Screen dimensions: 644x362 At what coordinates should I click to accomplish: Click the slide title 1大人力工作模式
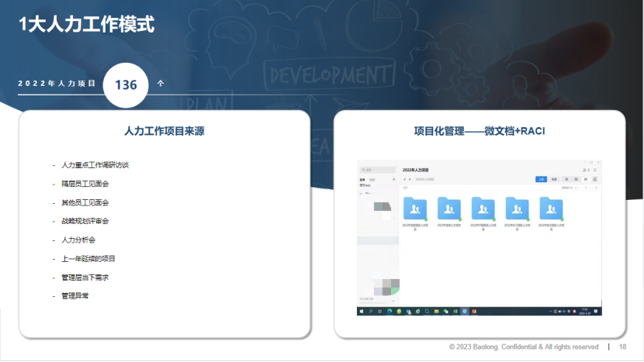pos(87,24)
